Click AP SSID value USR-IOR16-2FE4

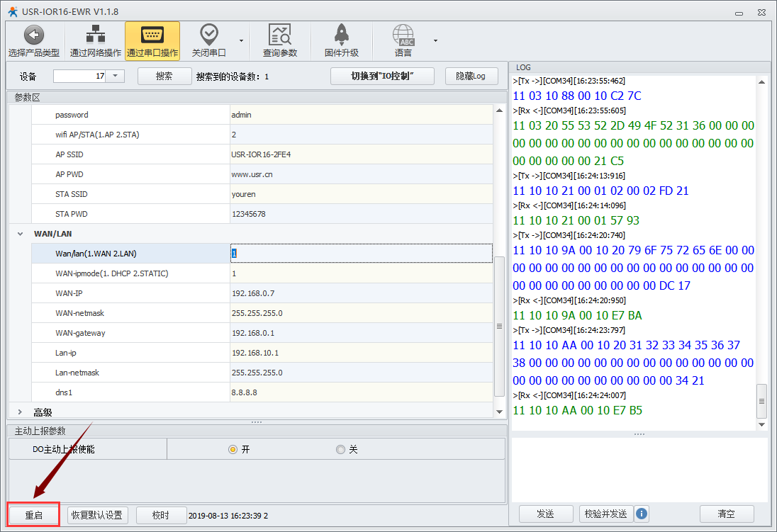point(362,154)
